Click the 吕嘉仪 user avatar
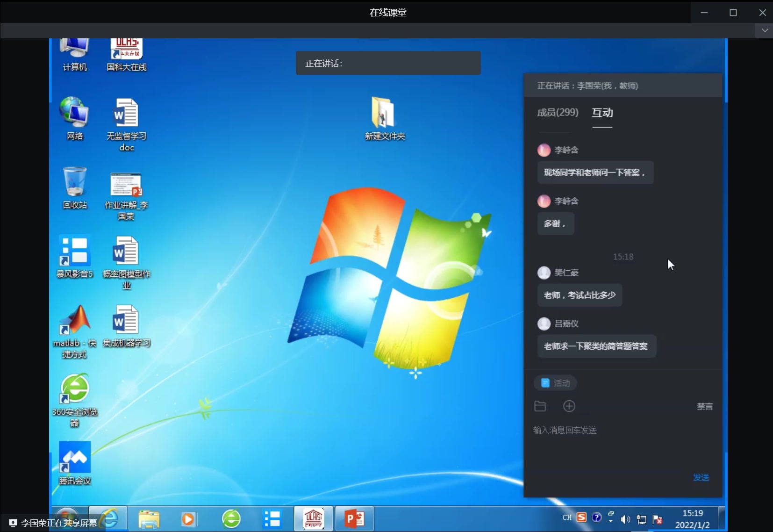The height and width of the screenshot is (532, 773). coord(544,324)
